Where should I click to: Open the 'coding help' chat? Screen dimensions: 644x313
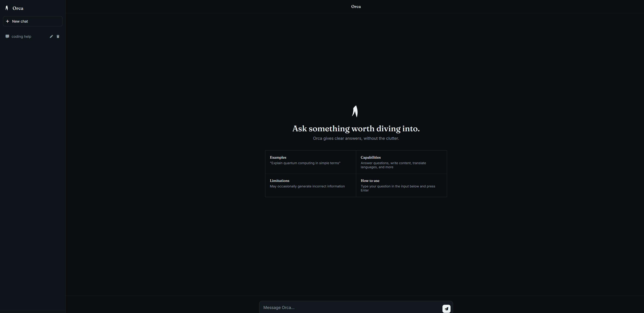coord(33,37)
